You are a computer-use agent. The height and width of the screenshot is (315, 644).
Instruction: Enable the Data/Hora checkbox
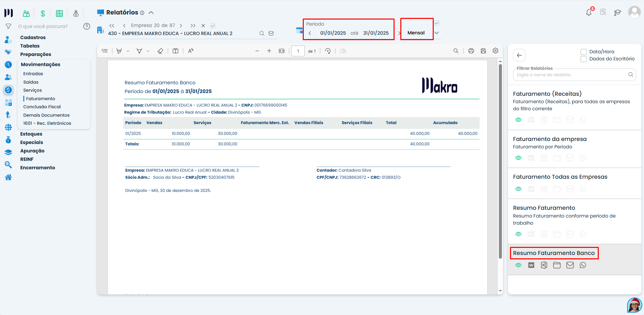pos(584,51)
